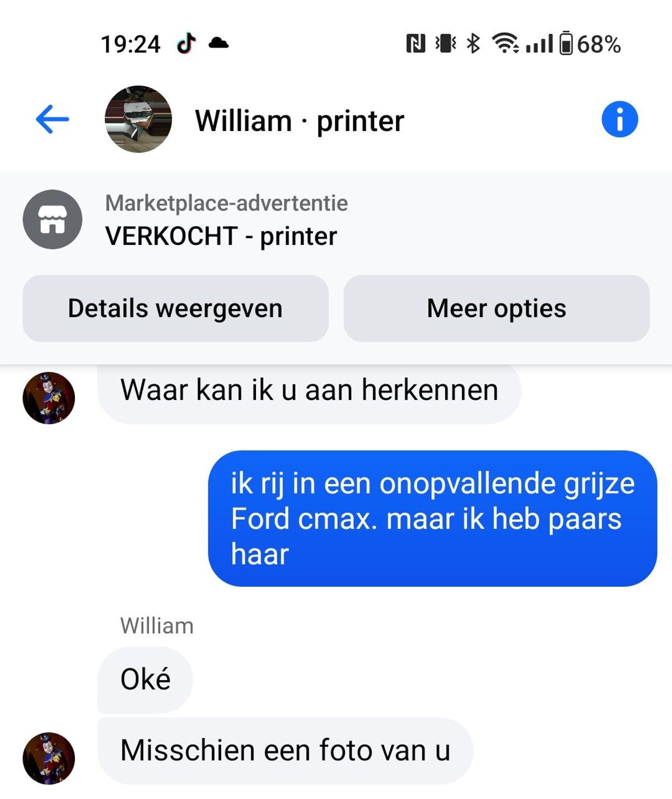Tap the Bluetooth status icon
Viewport: 672px width, 799px height.
tap(473, 43)
